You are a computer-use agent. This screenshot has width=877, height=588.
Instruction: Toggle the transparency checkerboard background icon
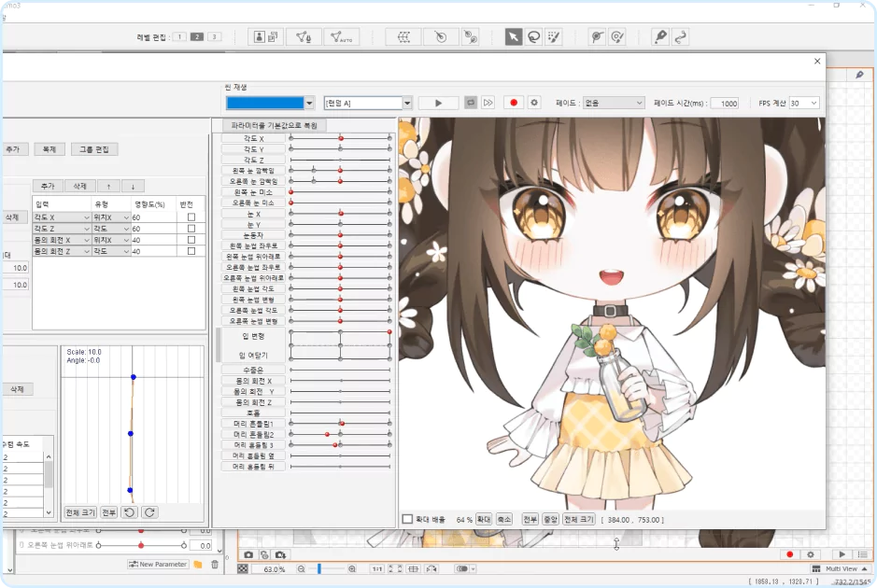coord(243,569)
